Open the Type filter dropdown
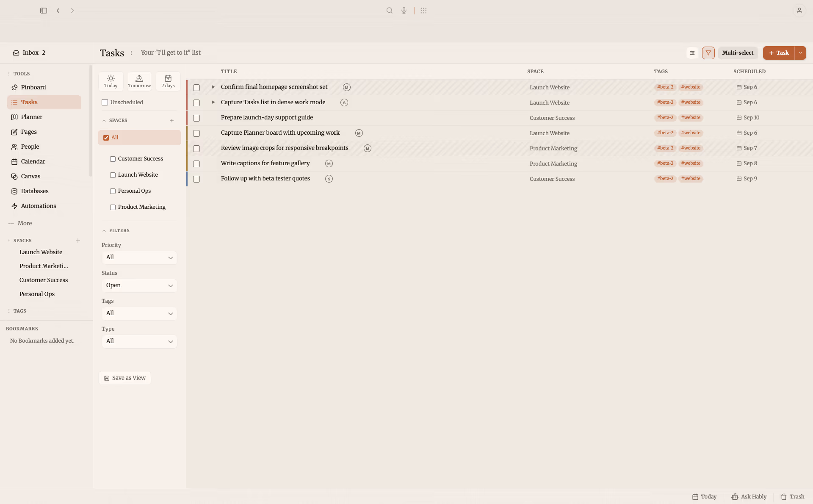Viewport: 813px width, 504px height. pos(139,341)
